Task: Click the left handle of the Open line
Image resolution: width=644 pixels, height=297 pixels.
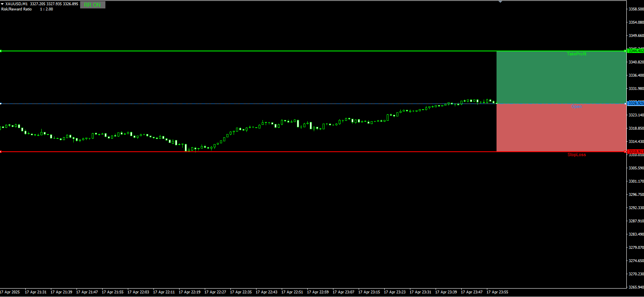Action: point(1,104)
